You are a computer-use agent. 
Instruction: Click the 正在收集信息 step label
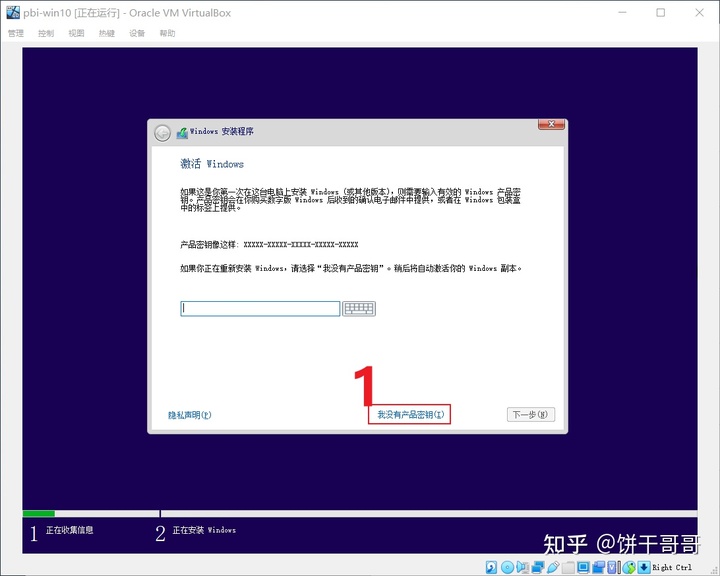(x=69, y=530)
